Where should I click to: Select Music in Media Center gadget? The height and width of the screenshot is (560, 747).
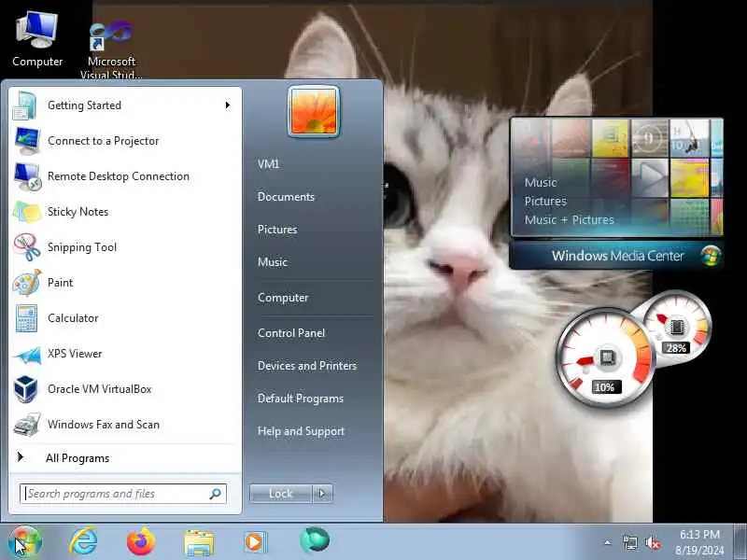(541, 183)
